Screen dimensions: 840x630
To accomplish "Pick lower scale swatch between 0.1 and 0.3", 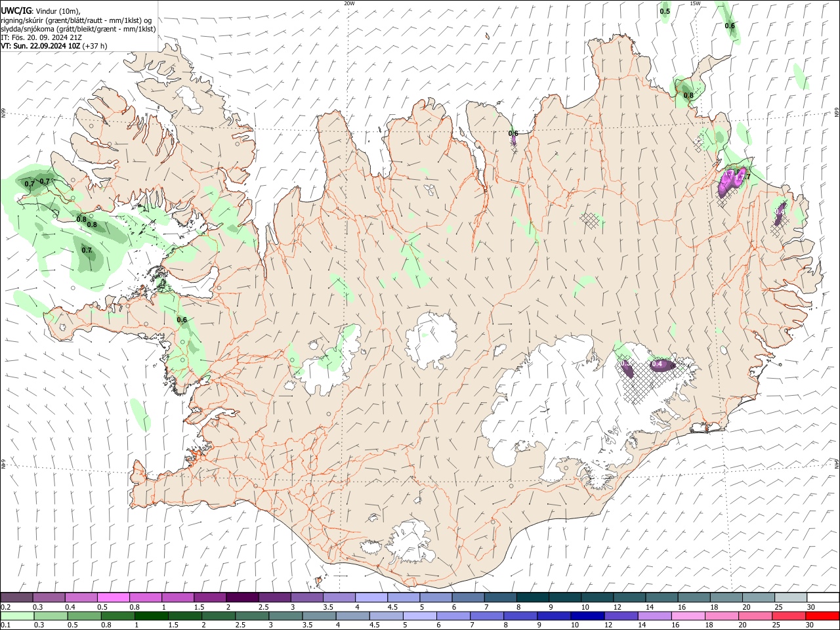I will [x=17, y=616].
